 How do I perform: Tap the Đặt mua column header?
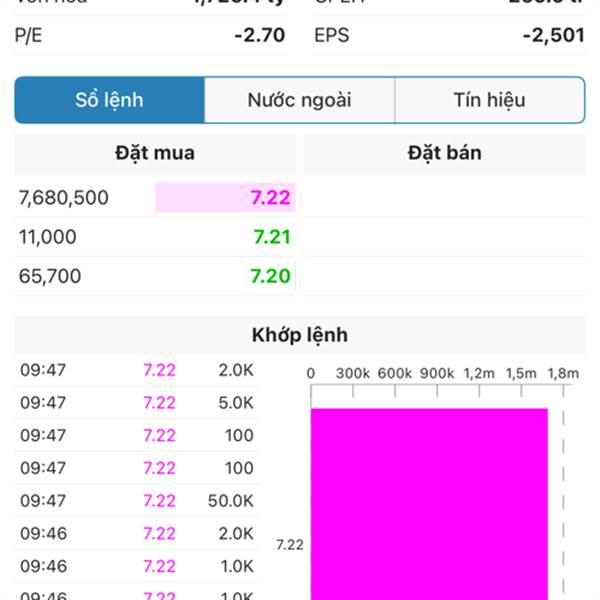click(155, 153)
